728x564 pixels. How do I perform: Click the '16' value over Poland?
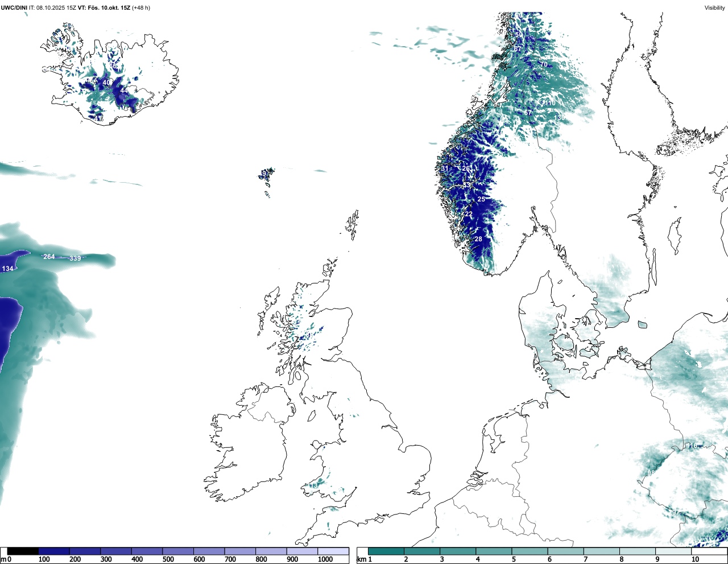[693, 446]
